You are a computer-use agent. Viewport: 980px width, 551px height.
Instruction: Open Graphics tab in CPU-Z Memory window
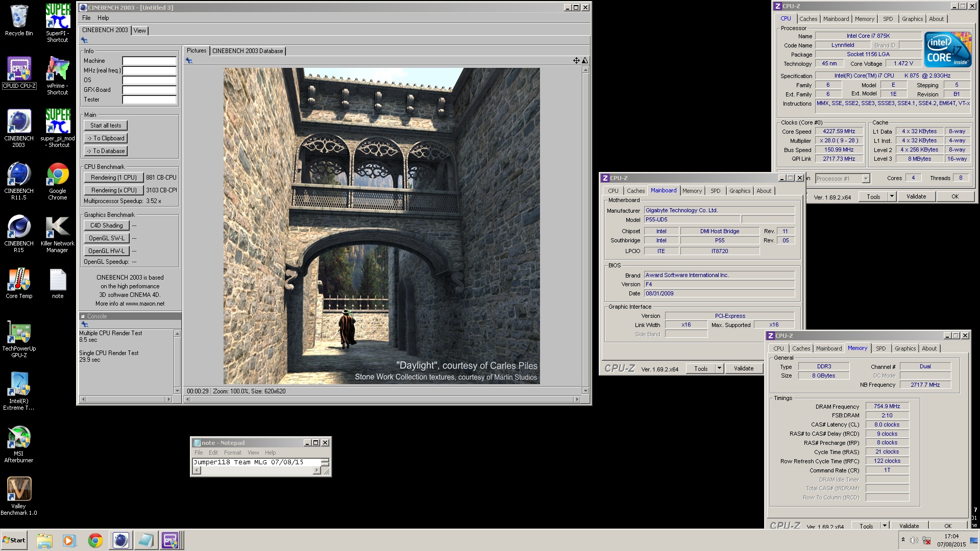[x=905, y=348]
